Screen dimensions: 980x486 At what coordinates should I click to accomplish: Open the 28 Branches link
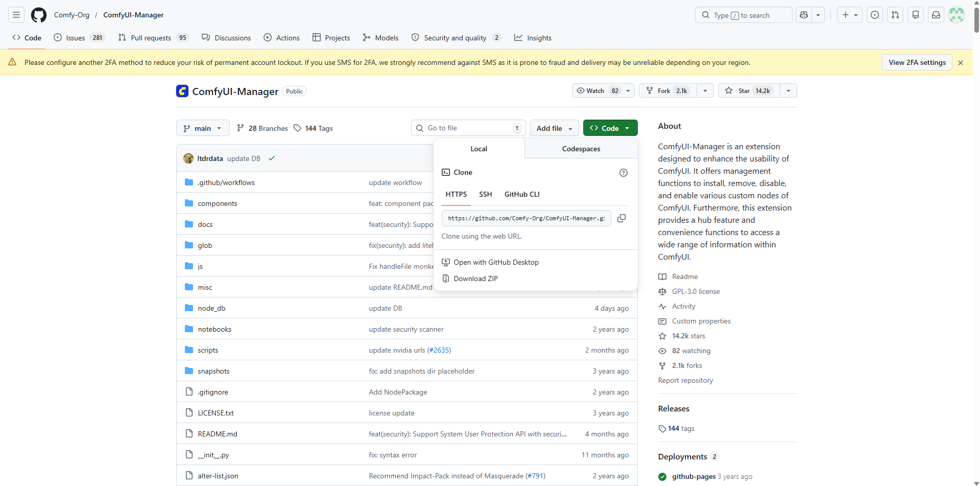coord(262,128)
